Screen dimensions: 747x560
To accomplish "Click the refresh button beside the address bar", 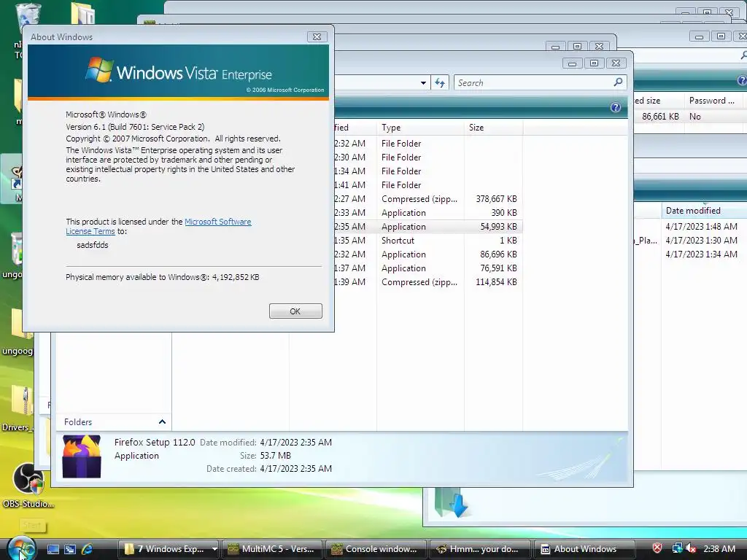I will click(x=440, y=82).
